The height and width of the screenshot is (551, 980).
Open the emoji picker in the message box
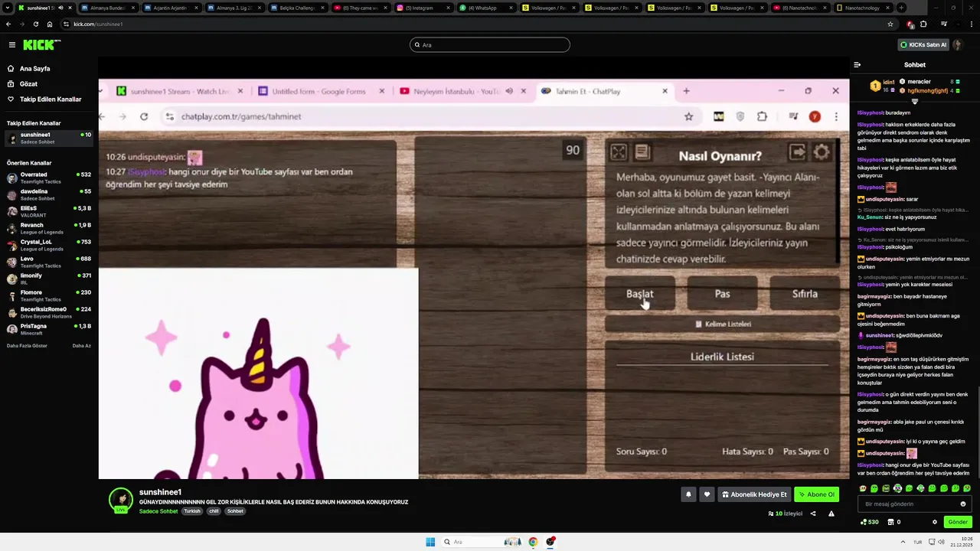click(963, 504)
